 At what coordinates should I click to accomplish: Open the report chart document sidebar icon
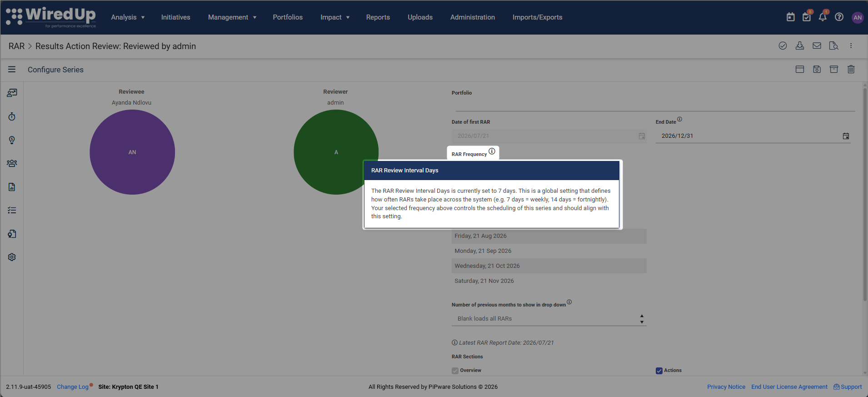click(x=12, y=187)
